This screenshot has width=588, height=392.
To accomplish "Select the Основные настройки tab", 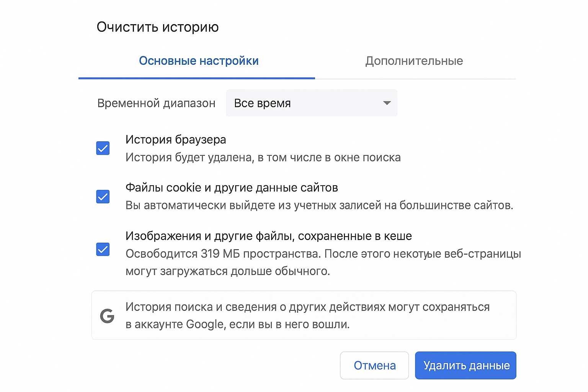I will 199,60.
